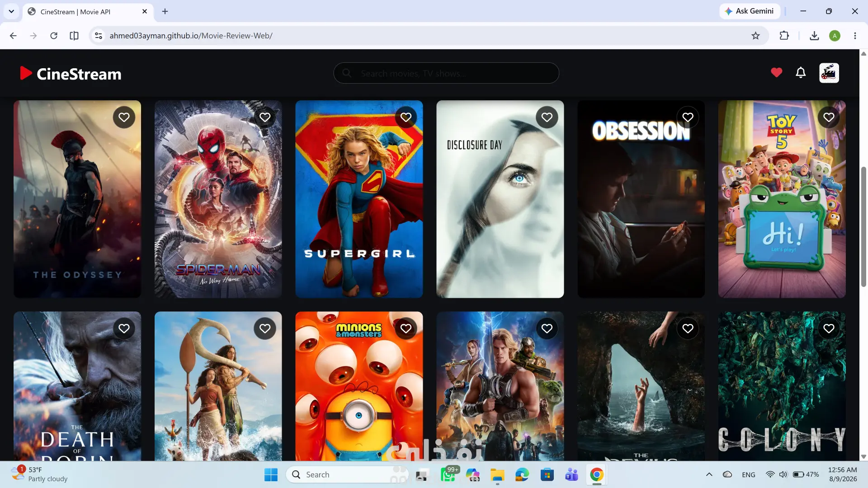Open the clapperboard profile avatar
Viewport: 868px width, 488px height.
pyautogui.click(x=829, y=73)
